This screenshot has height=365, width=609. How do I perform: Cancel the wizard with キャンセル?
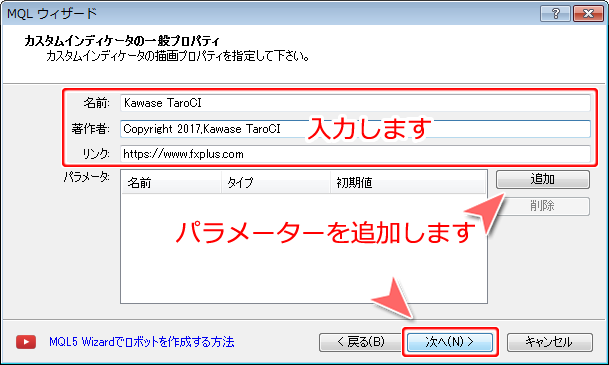(x=550, y=342)
